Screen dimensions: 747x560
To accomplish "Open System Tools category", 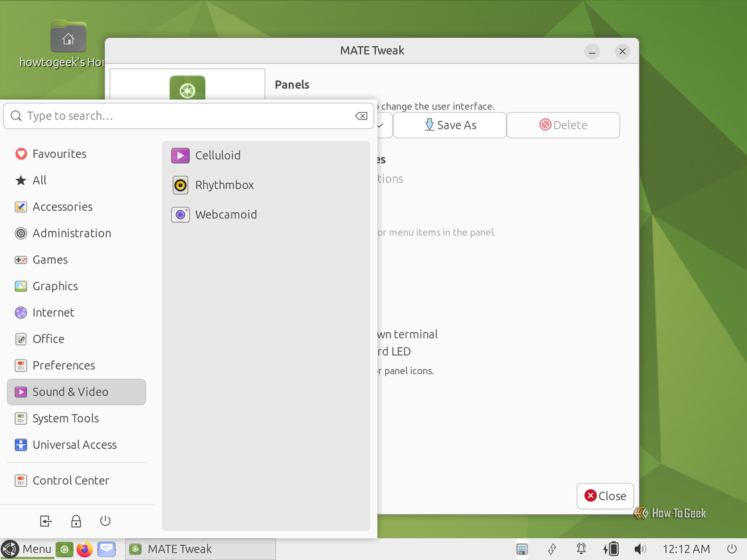I will click(76, 418).
